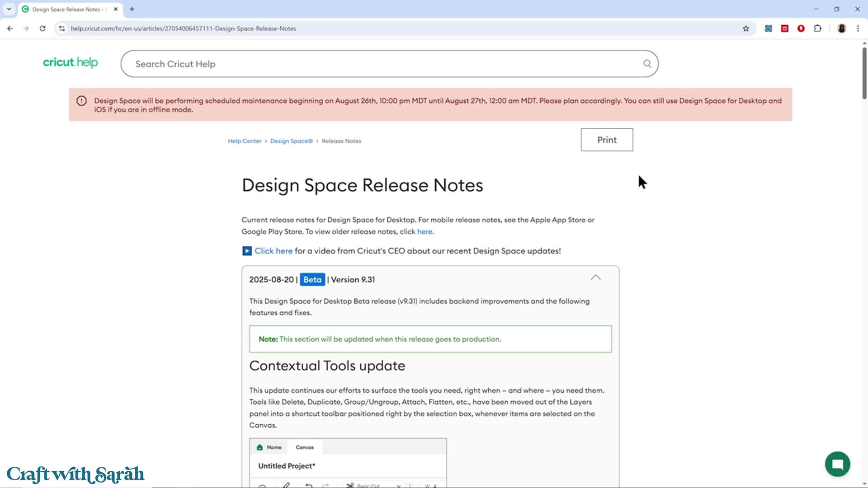Open the tab search dropdown arrow
Screen dimensions: 868x488
click(x=9, y=9)
